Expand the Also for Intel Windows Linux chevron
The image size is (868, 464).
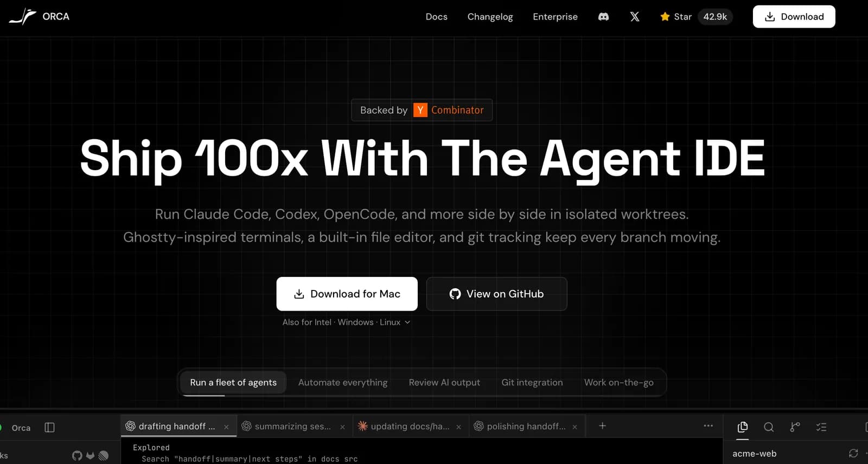pos(407,322)
